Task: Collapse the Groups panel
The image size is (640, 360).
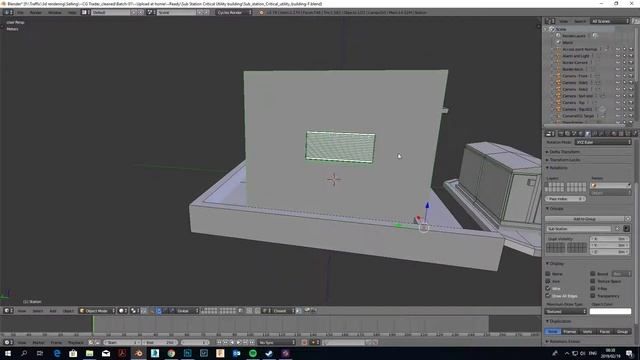Action: (555, 208)
